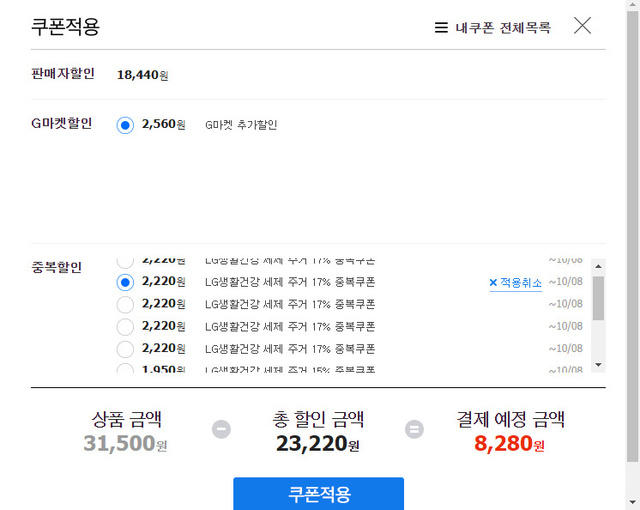Click the page scrollbar up arrow at far right

(632, 7)
